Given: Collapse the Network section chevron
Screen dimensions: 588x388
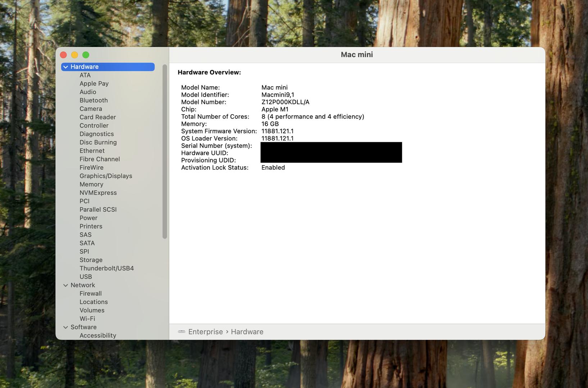Looking at the screenshot, I should click(x=65, y=285).
